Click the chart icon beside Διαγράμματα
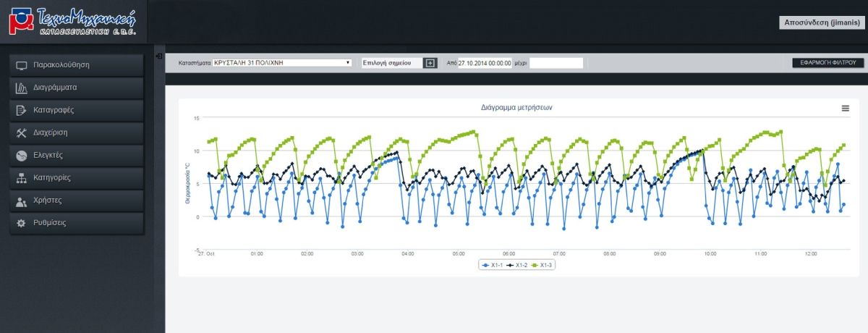 21,88
